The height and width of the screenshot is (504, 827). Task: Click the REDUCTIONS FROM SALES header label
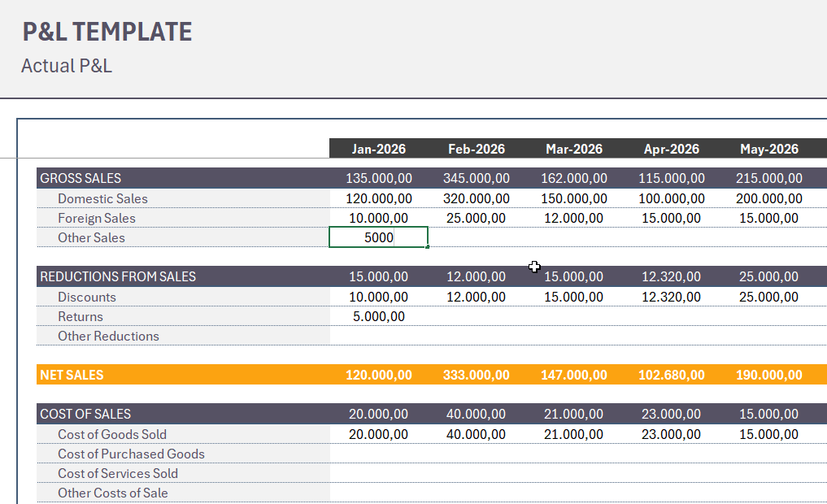click(118, 276)
